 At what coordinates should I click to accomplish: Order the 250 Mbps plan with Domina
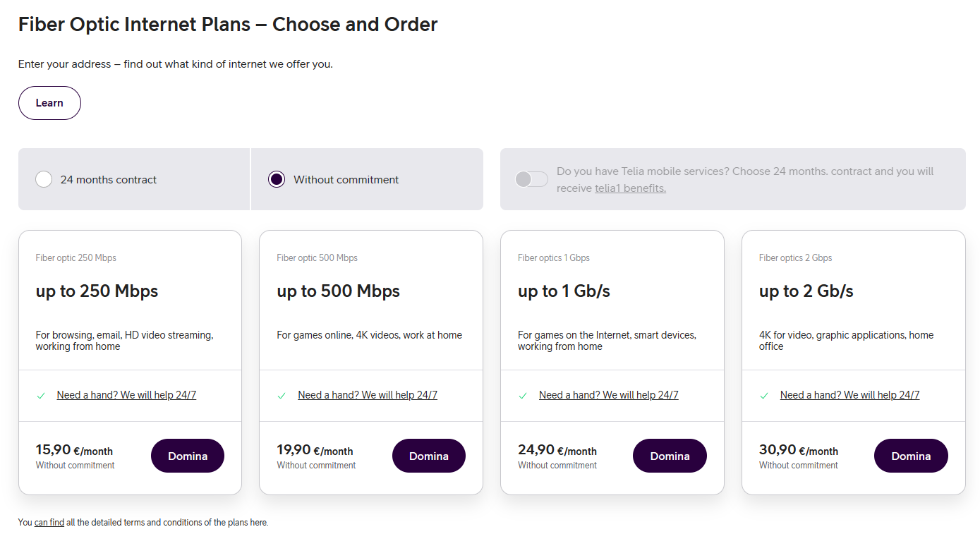click(x=188, y=456)
